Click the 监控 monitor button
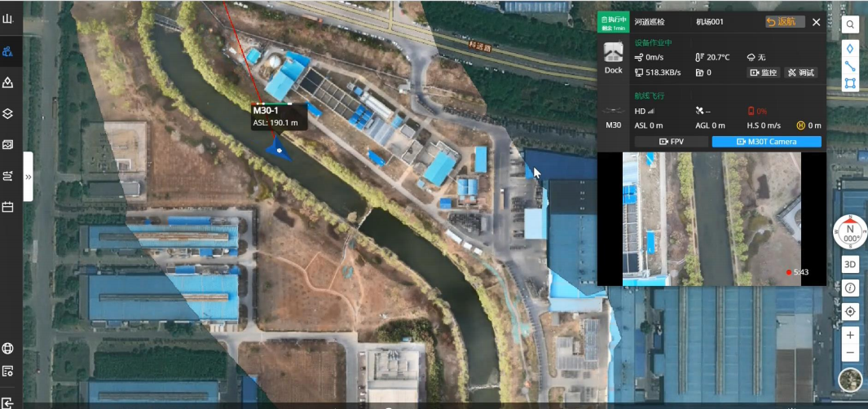This screenshot has width=868, height=409. click(x=764, y=73)
